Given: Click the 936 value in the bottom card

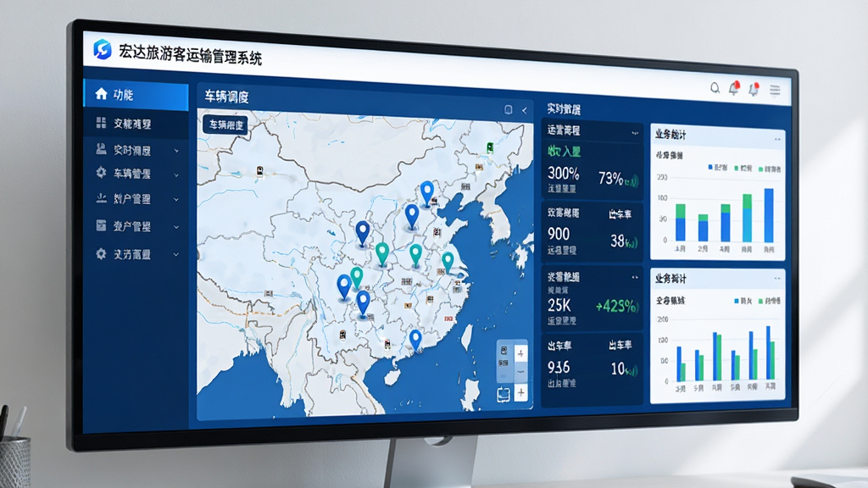Looking at the screenshot, I should [559, 368].
